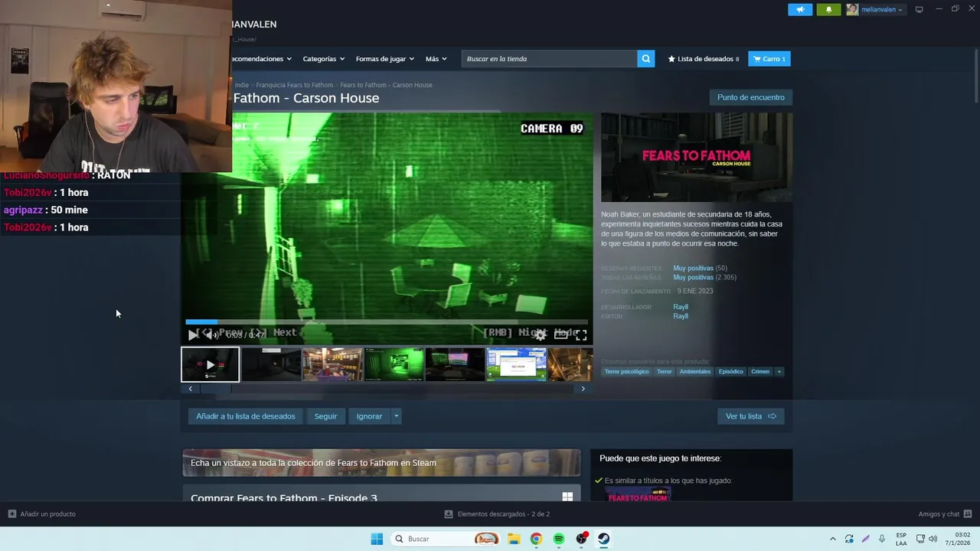The height and width of the screenshot is (551, 980).
Task: Seek on the trailer progress bar
Action: click(387, 322)
